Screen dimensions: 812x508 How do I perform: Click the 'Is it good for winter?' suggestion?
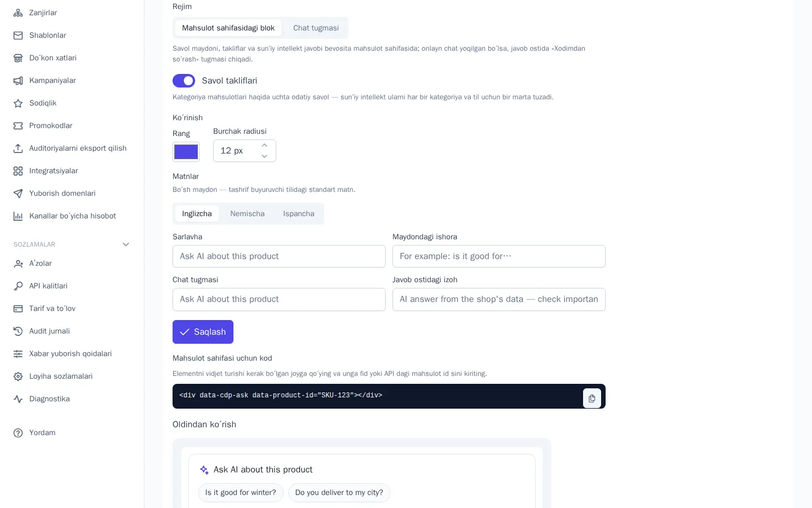pos(241,493)
